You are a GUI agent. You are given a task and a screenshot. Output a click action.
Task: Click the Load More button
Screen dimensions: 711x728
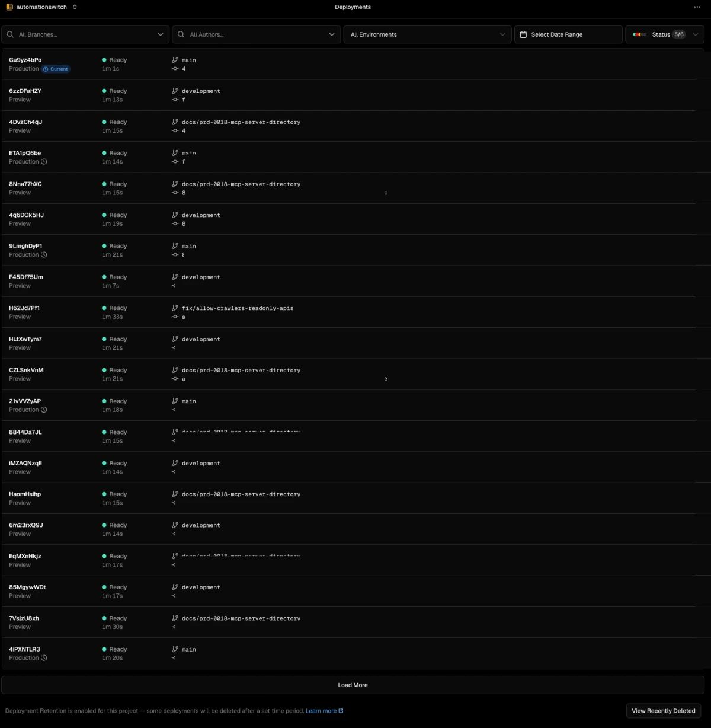[x=353, y=685]
